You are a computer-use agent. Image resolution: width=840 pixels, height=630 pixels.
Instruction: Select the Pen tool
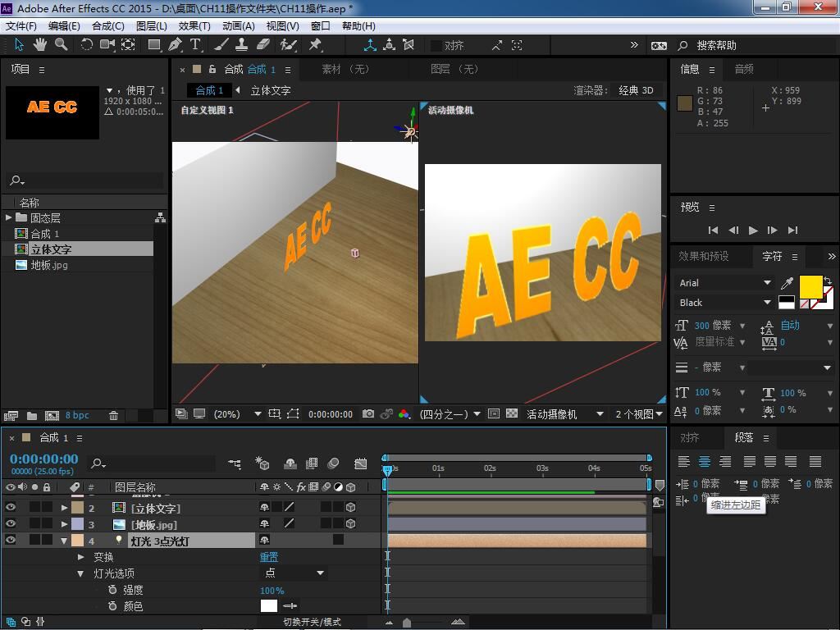(x=175, y=45)
